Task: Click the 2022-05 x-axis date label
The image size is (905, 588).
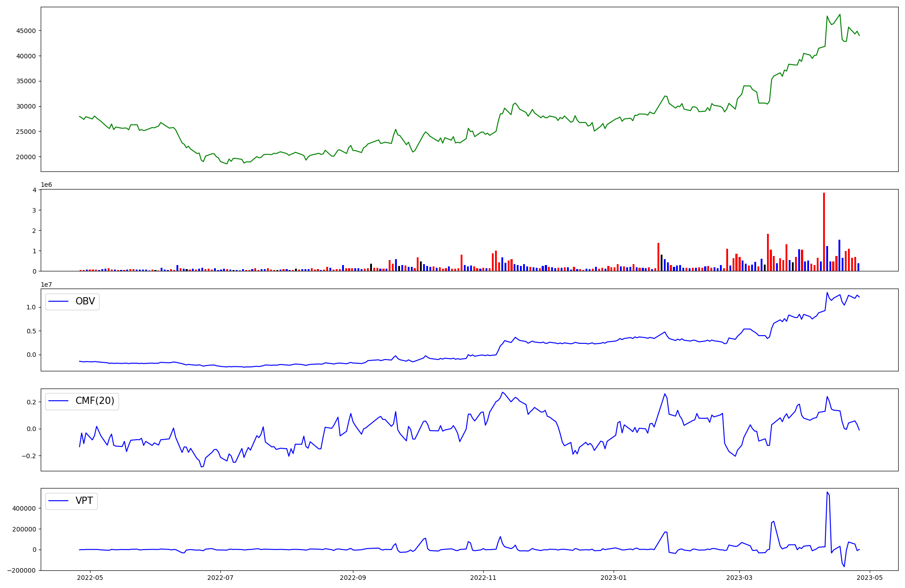Action: click(x=90, y=578)
